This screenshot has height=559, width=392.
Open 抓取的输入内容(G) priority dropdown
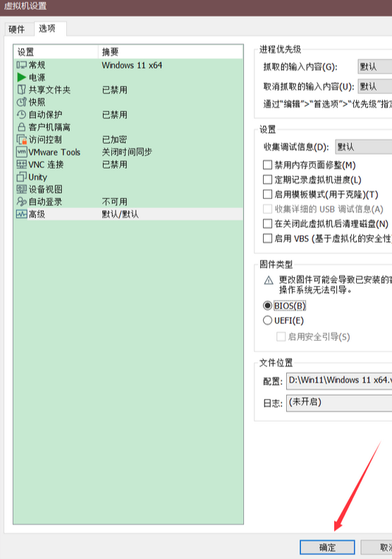pos(374,66)
